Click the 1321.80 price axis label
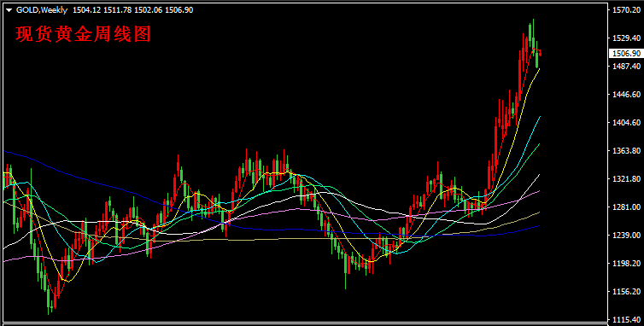 point(627,179)
